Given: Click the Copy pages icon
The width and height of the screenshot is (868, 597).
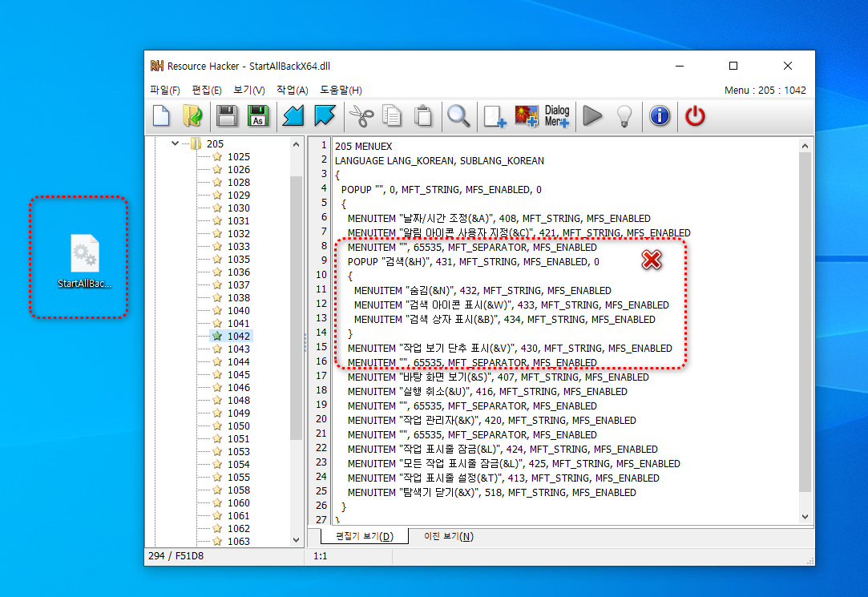Looking at the screenshot, I should (x=392, y=116).
